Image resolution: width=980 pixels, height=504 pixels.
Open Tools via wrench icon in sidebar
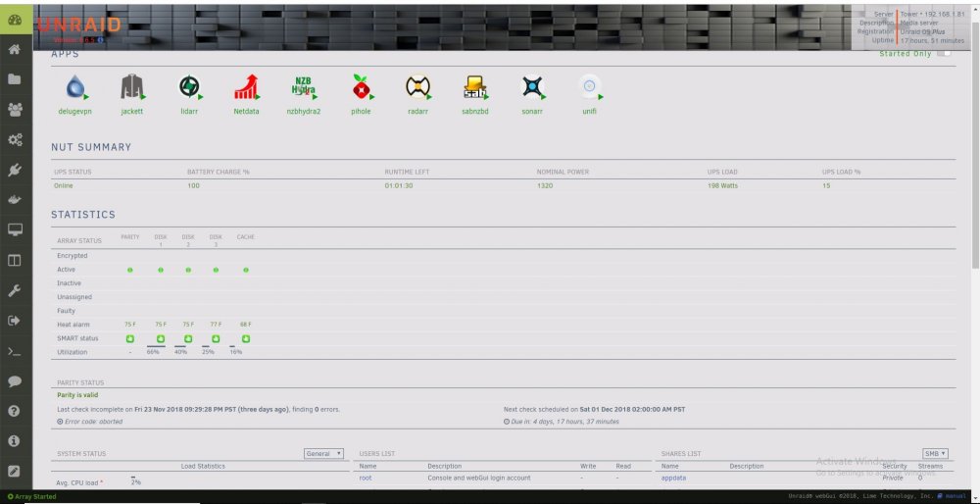click(x=15, y=290)
